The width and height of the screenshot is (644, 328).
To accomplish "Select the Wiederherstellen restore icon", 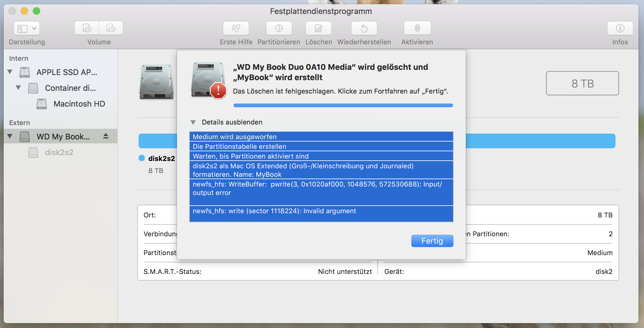I will 364,28.
